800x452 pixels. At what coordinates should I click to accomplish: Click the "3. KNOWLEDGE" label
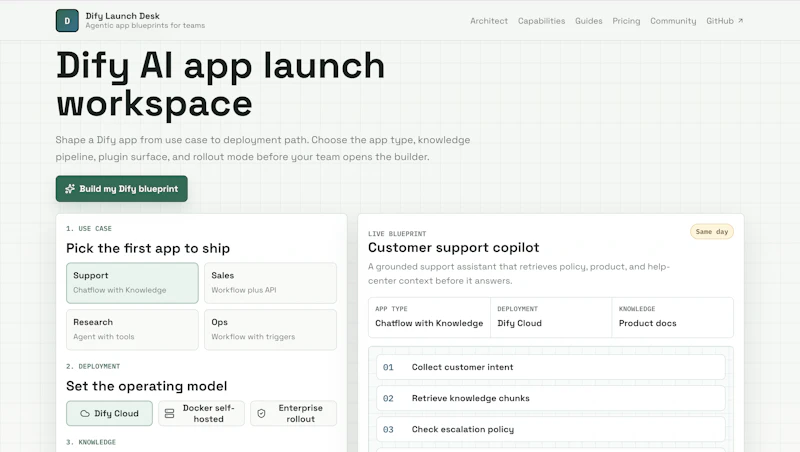[x=91, y=442]
